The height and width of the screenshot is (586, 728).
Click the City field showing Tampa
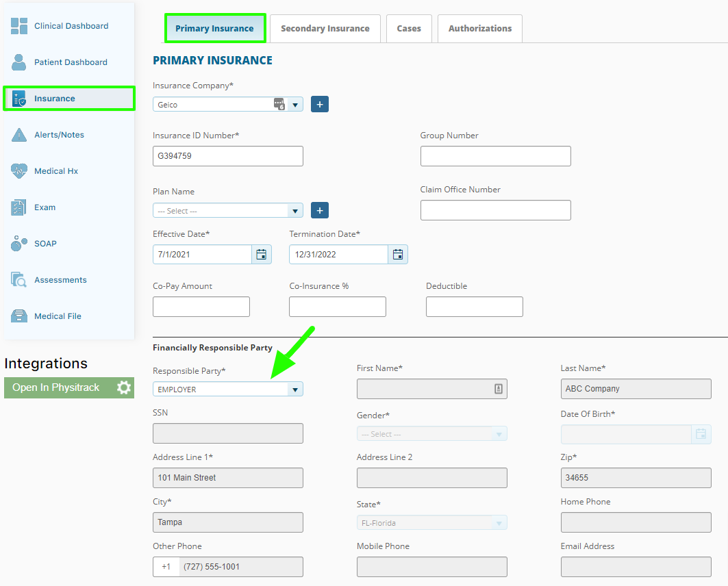click(x=228, y=522)
